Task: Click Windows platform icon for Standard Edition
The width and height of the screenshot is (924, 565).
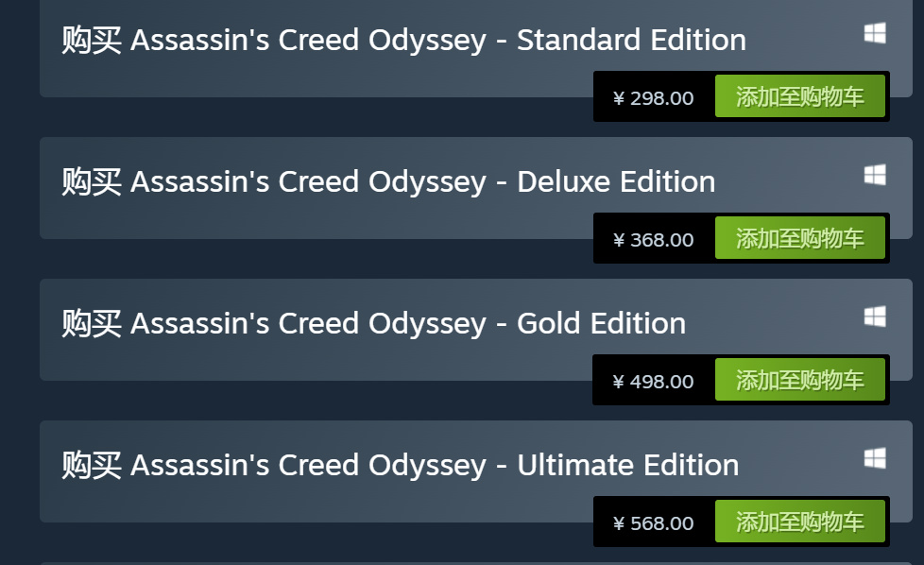Action: point(874,34)
